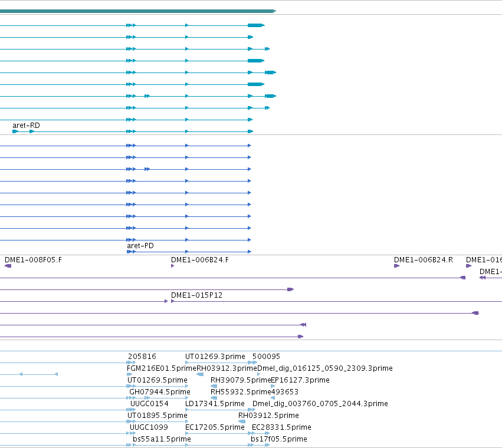This screenshot has width=502, height=448.
Task: Select the 493653 feature label
Action: 284,392
